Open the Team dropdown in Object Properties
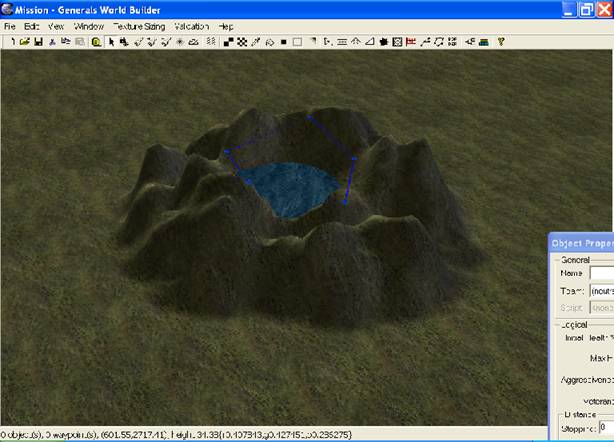This screenshot has width=614, height=442. [x=602, y=291]
